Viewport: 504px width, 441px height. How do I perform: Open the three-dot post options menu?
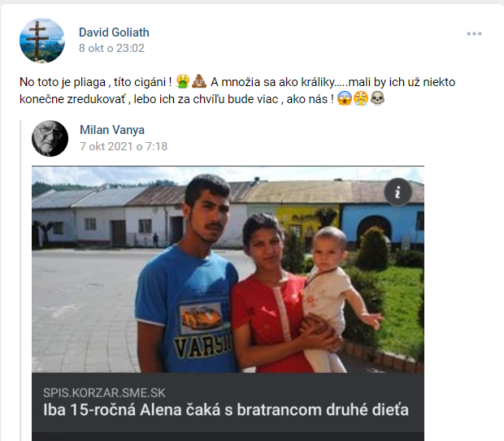[x=474, y=34]
